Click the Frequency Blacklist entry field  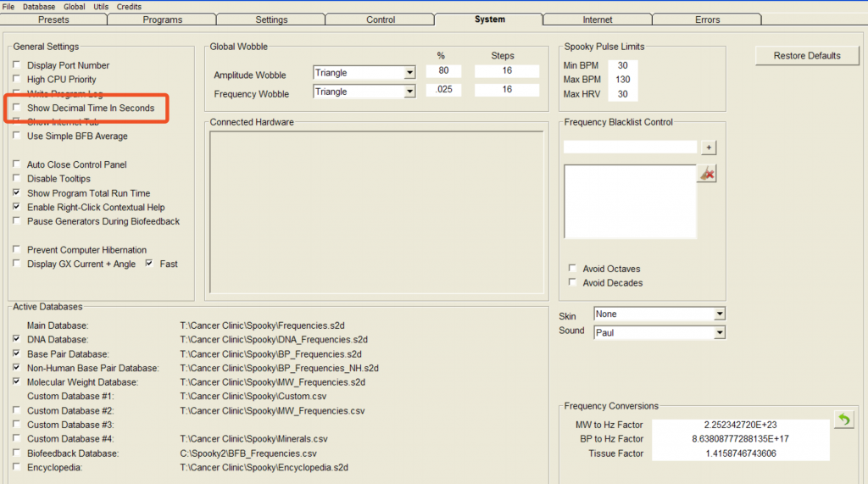[630, 147]
